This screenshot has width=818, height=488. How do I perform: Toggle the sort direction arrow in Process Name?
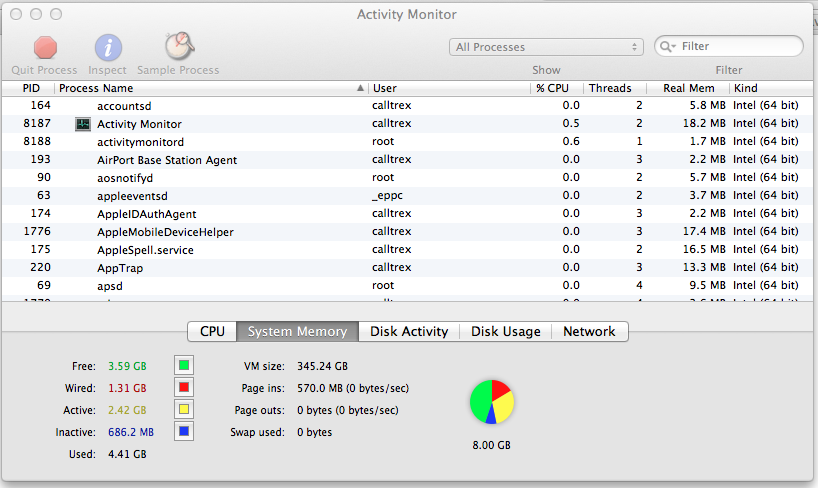[x=360, y=88]
